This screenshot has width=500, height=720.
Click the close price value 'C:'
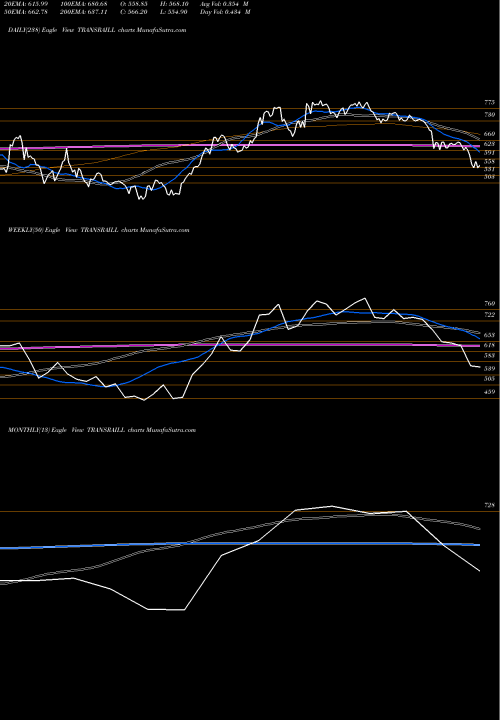[134, 12]
